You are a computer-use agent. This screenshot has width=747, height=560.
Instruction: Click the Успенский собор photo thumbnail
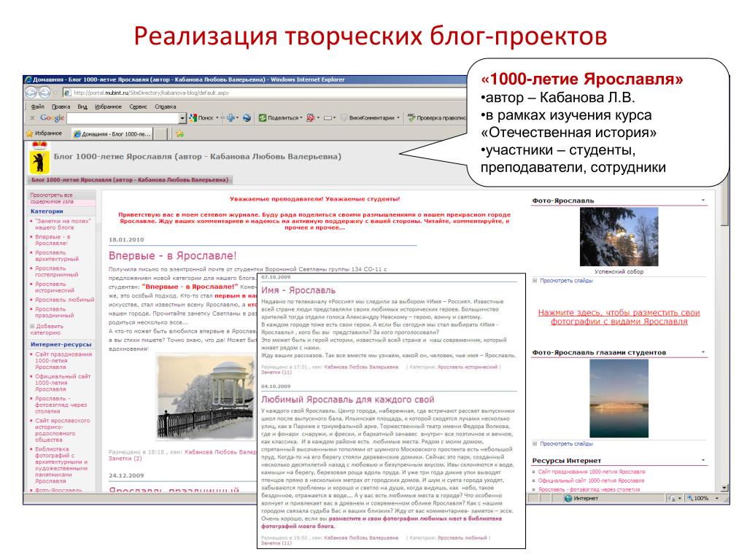[x=619, y=237]
